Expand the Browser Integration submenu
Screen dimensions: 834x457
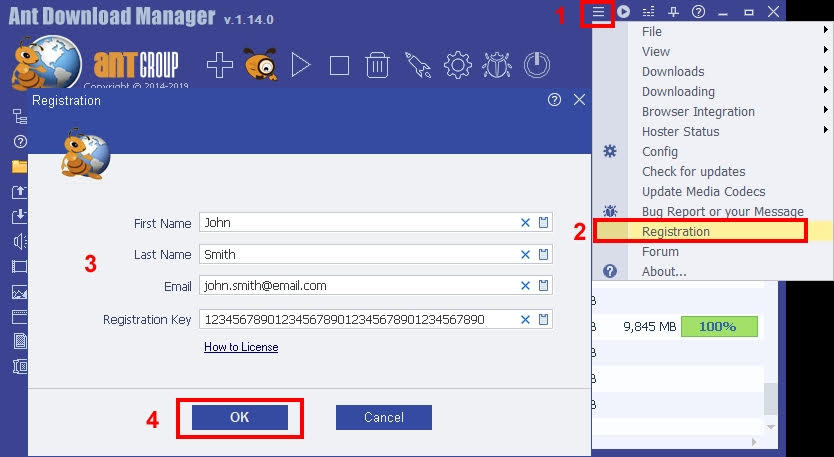[712, 112]
